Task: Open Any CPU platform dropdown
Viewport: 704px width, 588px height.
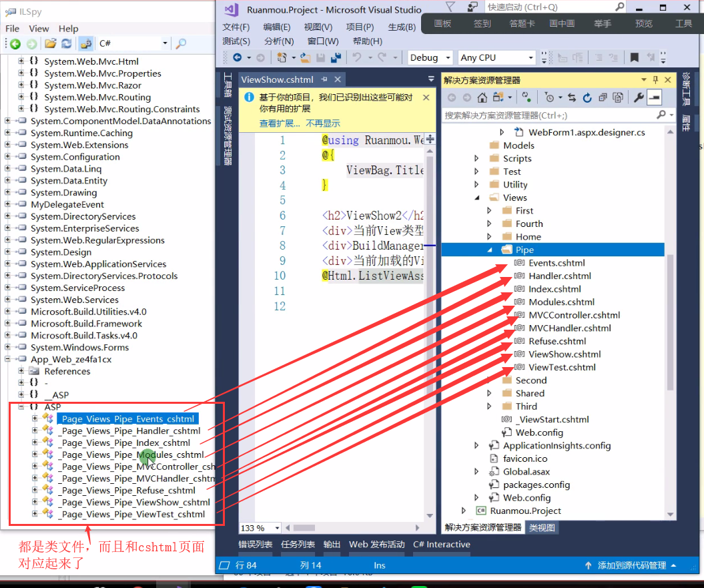Action: (496, 57)
